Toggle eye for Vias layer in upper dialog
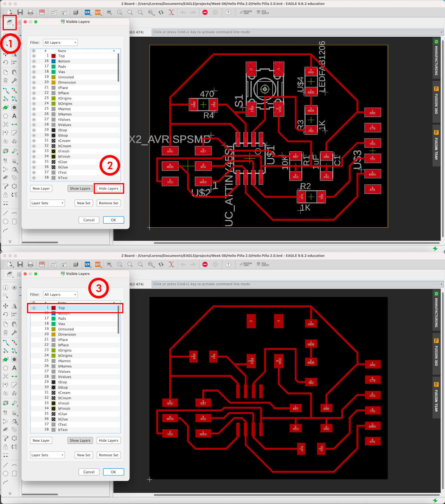The height and width of the screenshot is (504, 445). 34,72
